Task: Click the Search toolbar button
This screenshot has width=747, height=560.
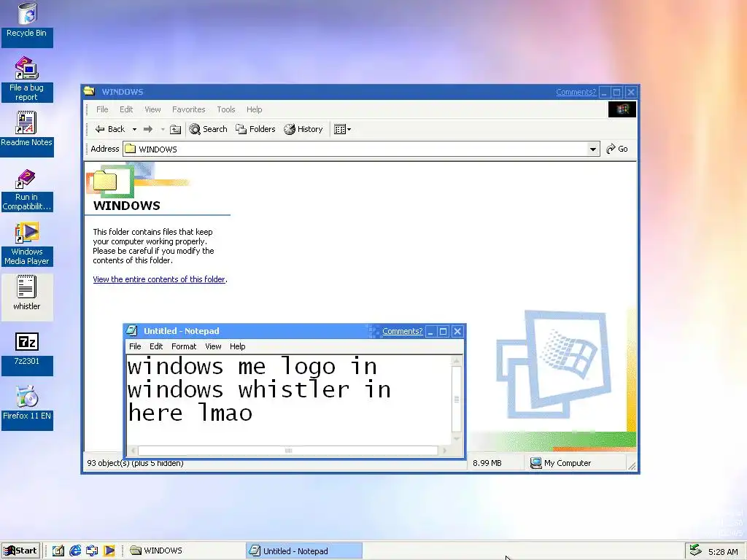Action: (x=208, y=129)
